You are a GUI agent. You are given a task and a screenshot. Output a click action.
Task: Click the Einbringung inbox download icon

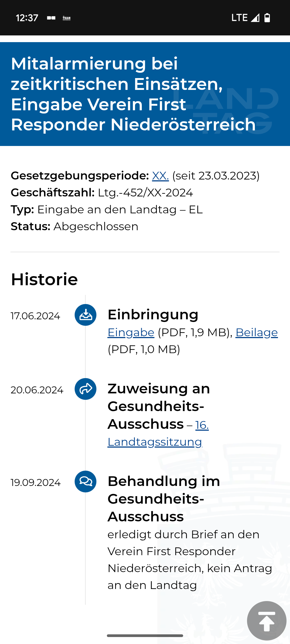86,315
